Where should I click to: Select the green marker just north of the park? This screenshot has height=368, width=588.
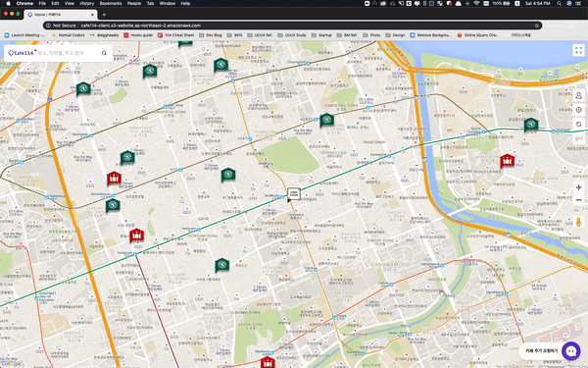(326, 120)
